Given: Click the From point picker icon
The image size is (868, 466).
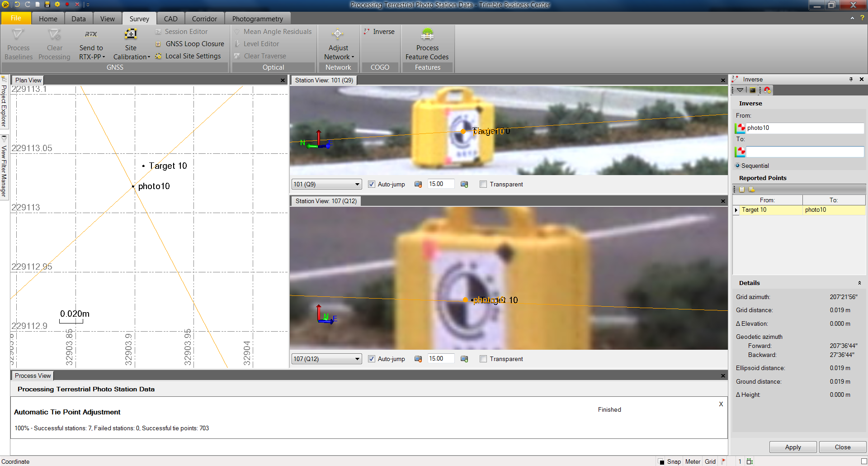Looking at the screenshot, I should (741, 128).
